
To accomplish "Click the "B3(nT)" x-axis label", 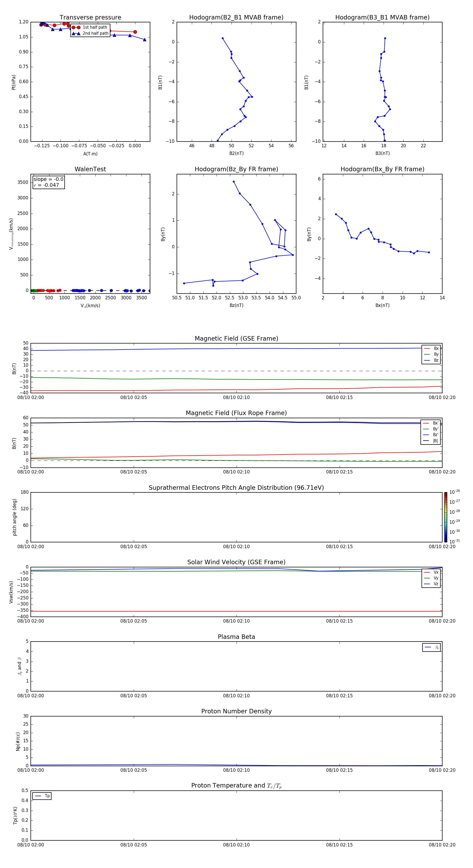I will [x=382, y=153].
